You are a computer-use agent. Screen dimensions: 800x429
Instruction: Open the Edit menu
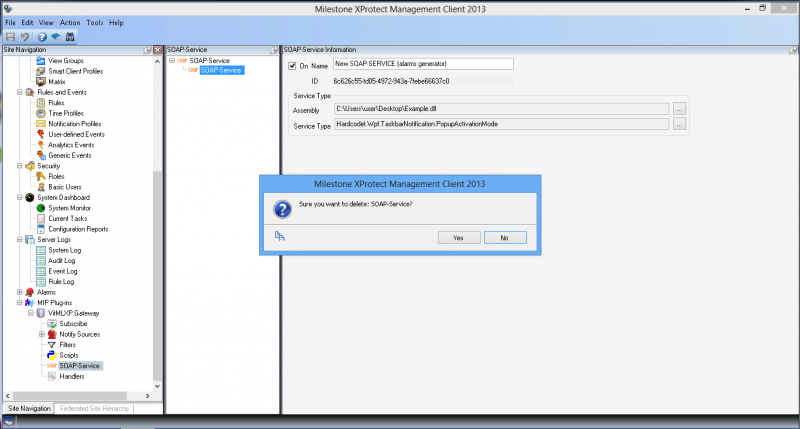coord(27,22)
